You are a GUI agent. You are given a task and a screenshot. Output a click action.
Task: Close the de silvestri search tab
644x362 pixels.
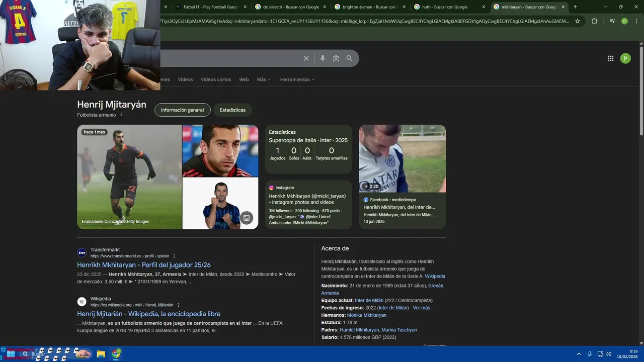coord(325,7)
